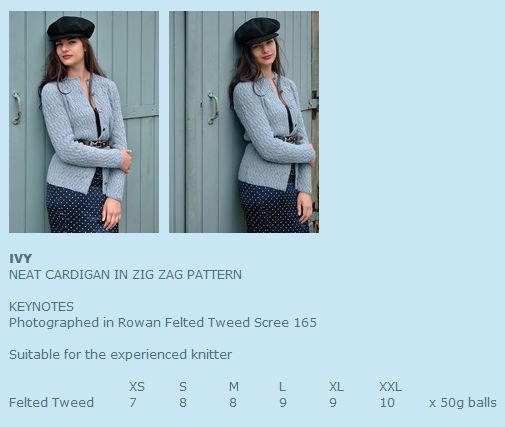
Task: Select the M size column header
Action: tap(234, 387)
